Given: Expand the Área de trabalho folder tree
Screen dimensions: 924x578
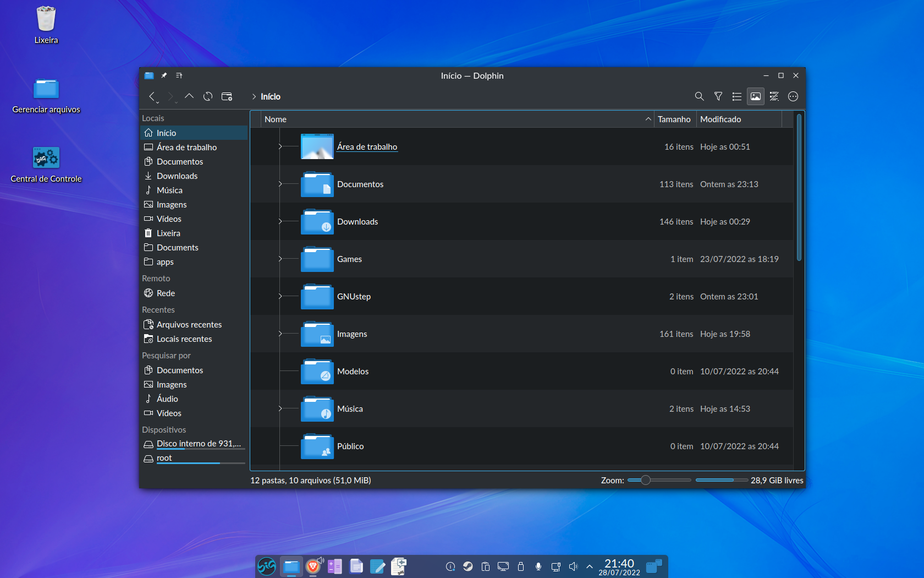Looking at the screenshot, I should click(280, 146).
